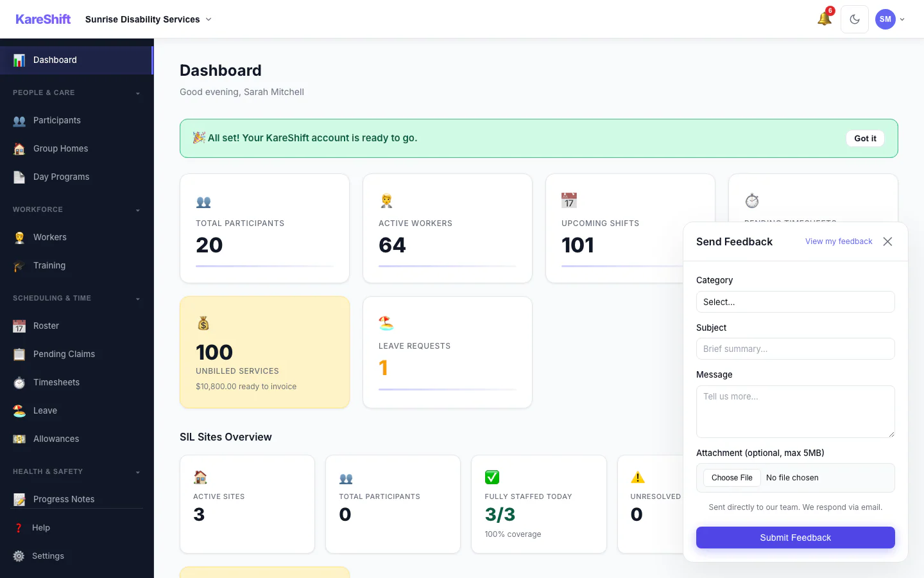The width and height of the screenshot is (924, 578).
Task: Click the Progress Notes memo icon
Action: click(19, 500)
